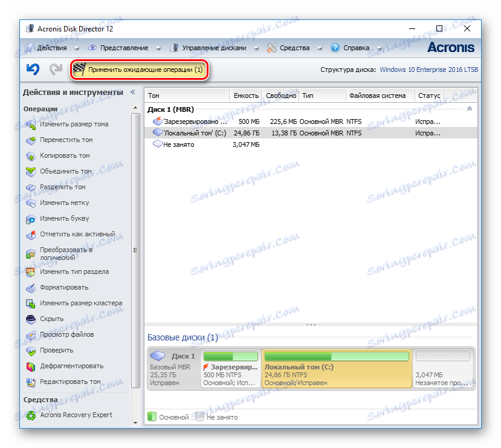Select the Скрыть volume icon
Viewport: 501px width, 448px height.
point(31,319)
